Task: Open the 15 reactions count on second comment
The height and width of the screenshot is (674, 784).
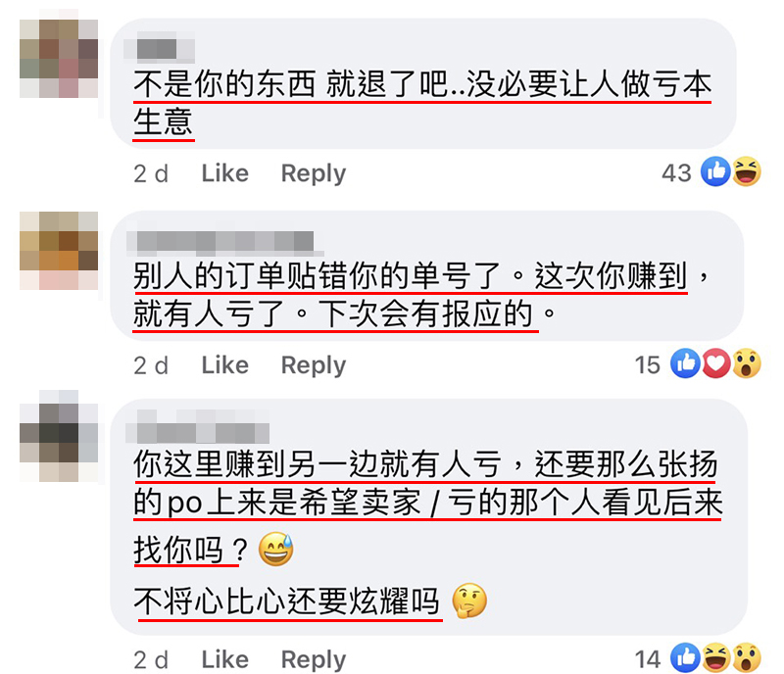Action: pyautogui.click(x=648, y=365)
